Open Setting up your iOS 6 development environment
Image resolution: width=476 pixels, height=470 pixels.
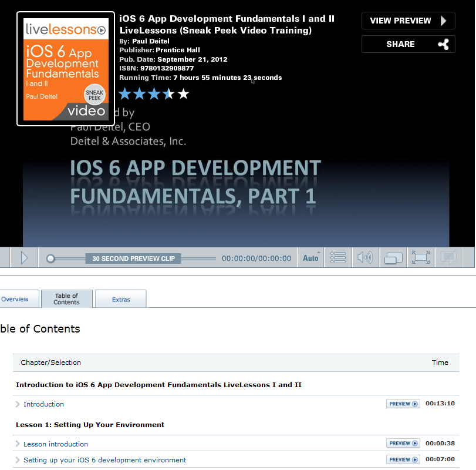click(x=104, y=460)
